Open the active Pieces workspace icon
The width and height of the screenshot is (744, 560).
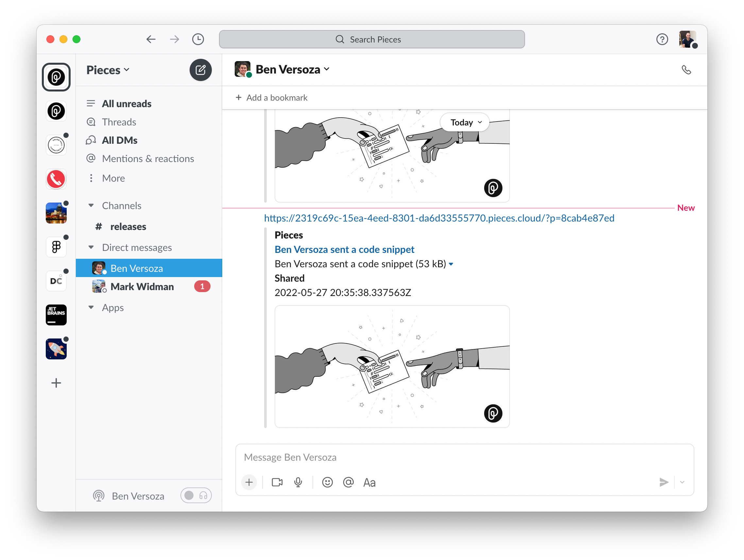(56, 77)
